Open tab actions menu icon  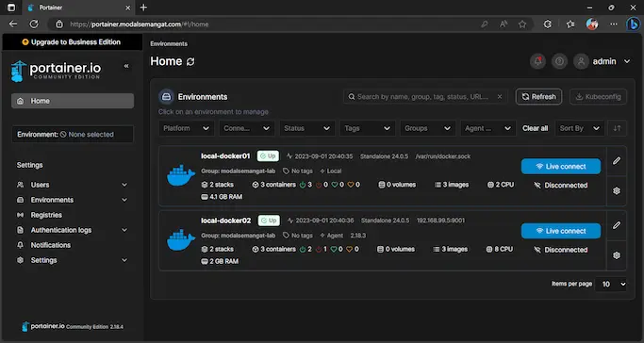[11, 8]
